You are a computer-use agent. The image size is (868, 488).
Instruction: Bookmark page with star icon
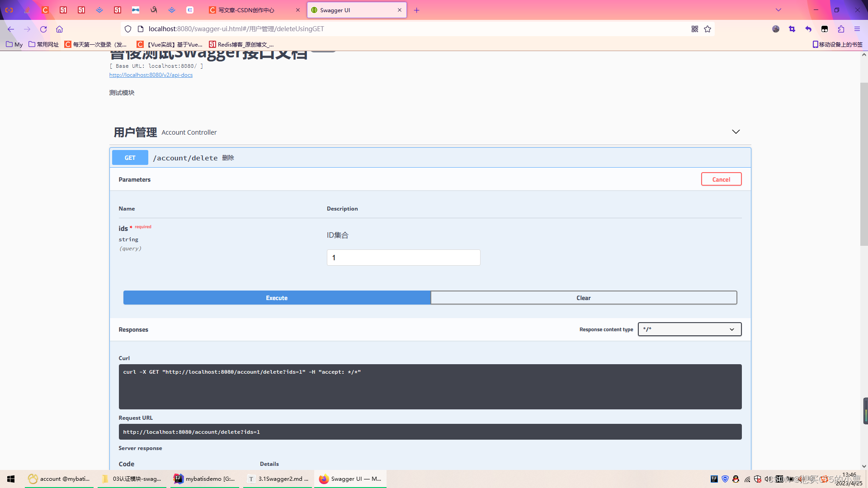pos(708,29)
